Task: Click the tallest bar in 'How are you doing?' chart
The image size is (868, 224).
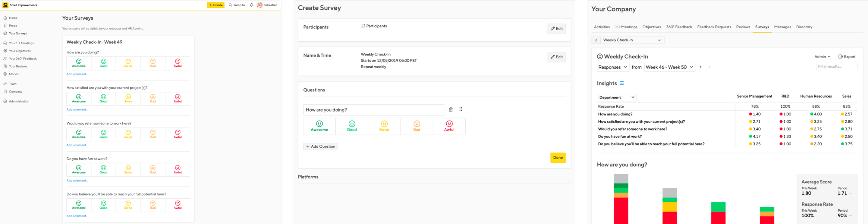Action: coord(621,199)
